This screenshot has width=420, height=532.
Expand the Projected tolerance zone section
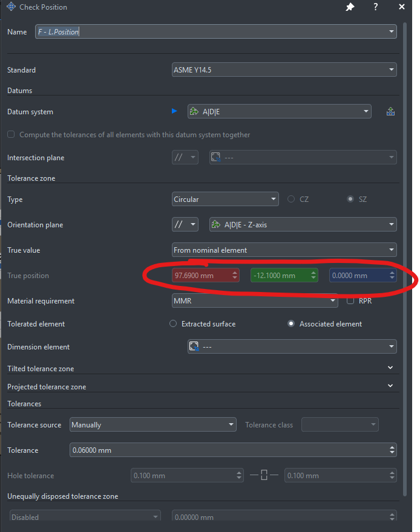pyautogui.click(x=390, y=386)
